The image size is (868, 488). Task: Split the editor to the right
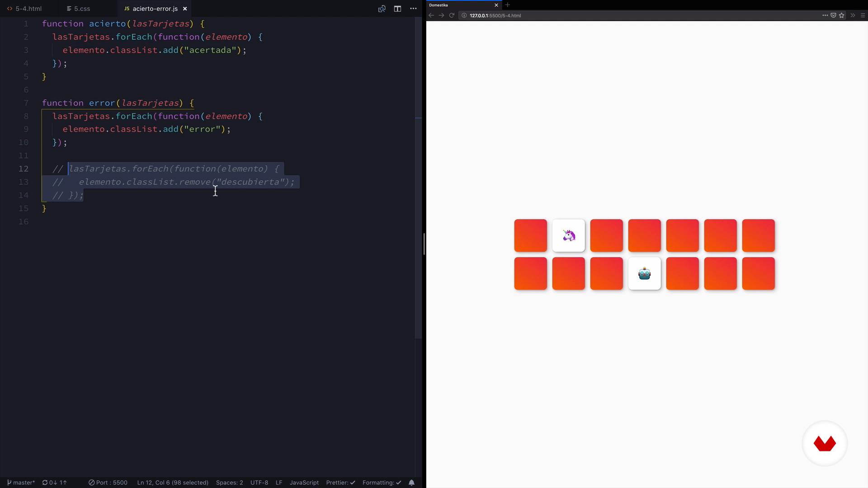point(397,9)
